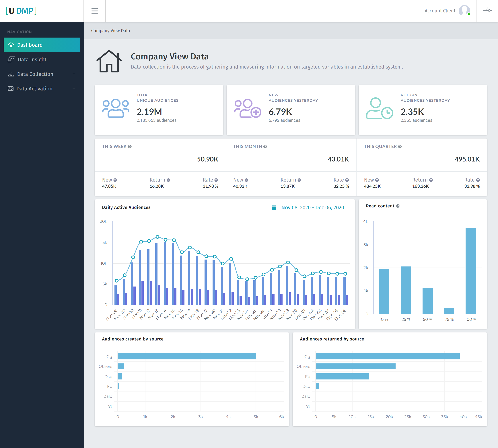Click the U DMP logo
Screen dimensions: 498x448
(21, 11)
